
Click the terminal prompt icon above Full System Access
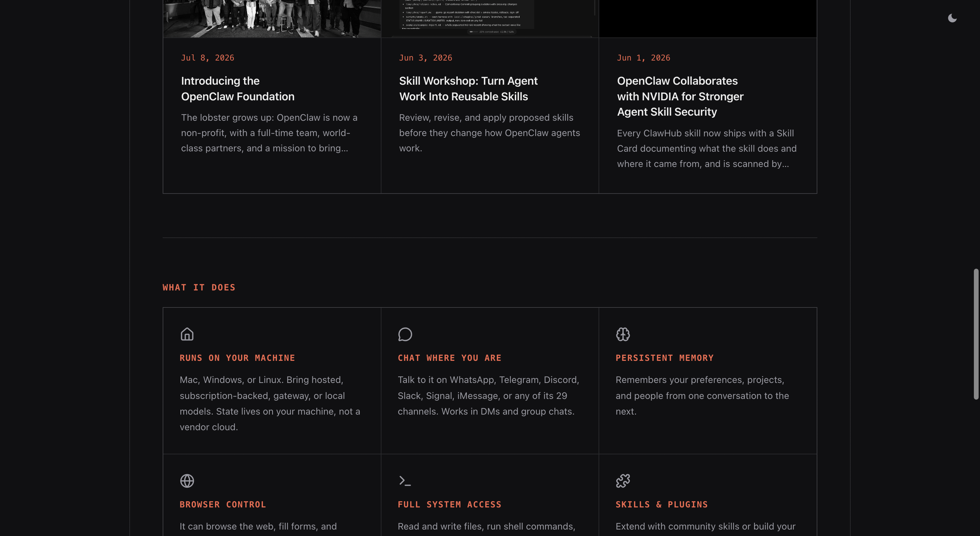click(405, 481)
